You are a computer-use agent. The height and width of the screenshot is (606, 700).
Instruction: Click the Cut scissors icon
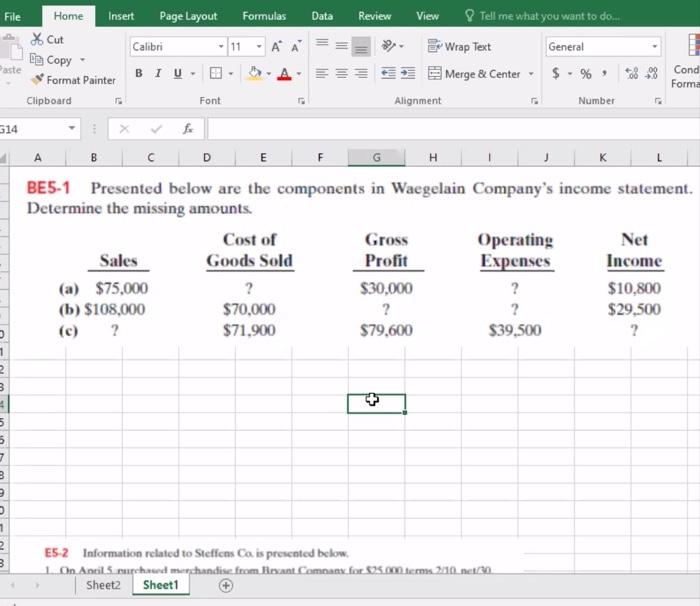point(37,39)
